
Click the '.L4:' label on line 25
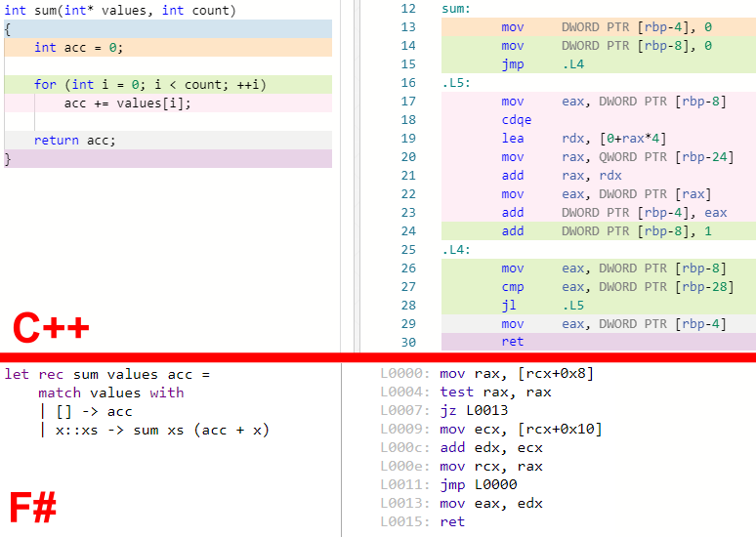(455, 250)
